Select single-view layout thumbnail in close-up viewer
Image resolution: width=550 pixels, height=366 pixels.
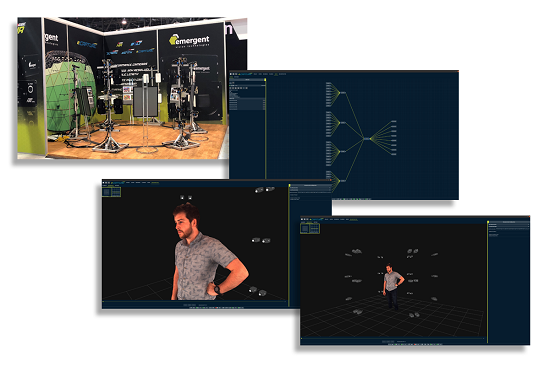click(x=107, y=192)
